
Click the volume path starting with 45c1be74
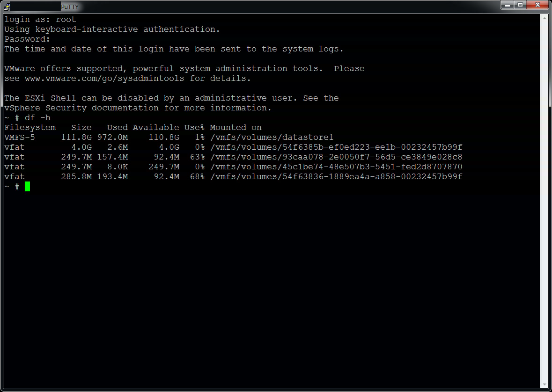tap(336, 167)
